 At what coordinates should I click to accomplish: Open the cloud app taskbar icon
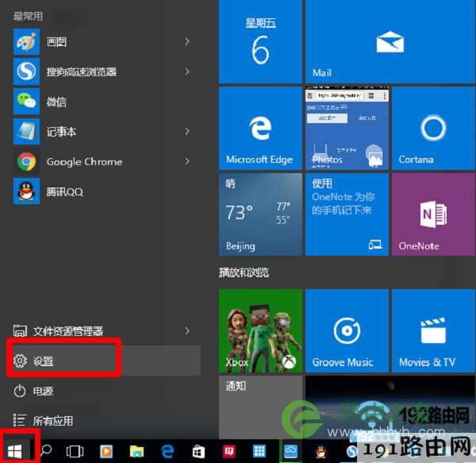coord(290,451)
